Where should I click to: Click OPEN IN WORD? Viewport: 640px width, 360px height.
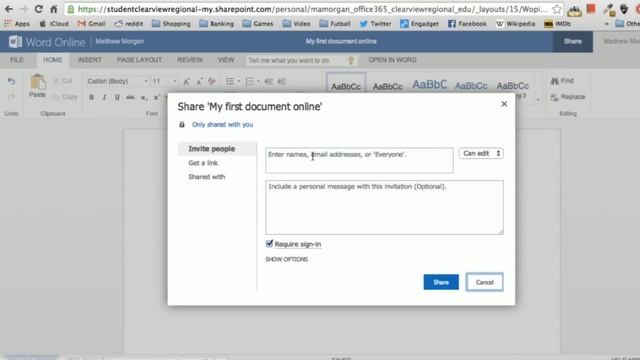[x=392, y=60]
